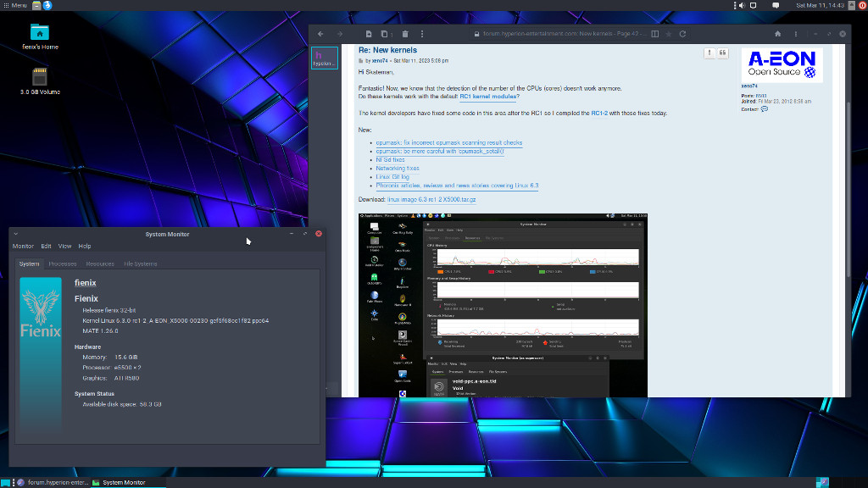Select the Hyperion pinned tab thumbnail
This screenshot has width=868, height=488.
coord(325,58)
